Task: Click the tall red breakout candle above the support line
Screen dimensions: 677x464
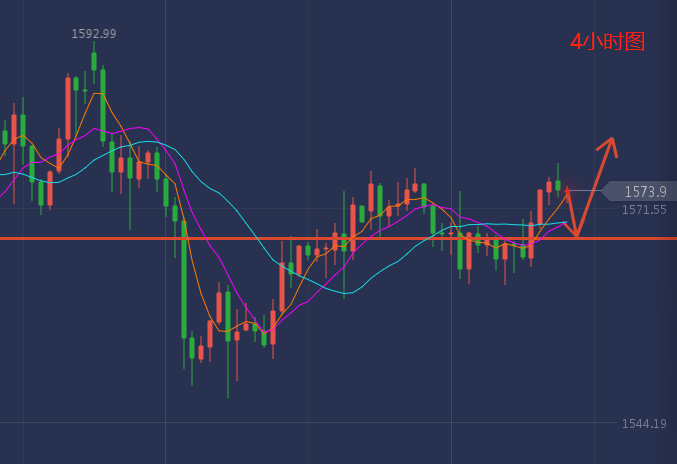Action: click(x=540, y=207)
